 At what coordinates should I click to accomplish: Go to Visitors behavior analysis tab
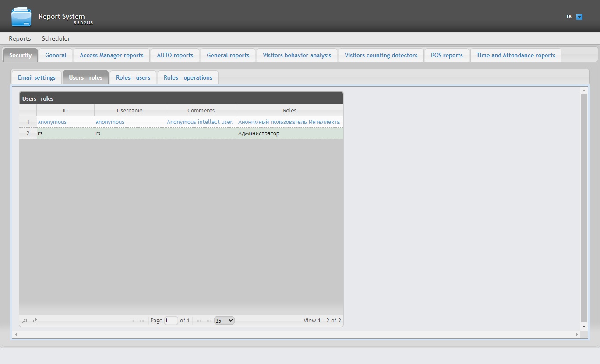pos(297,55)
